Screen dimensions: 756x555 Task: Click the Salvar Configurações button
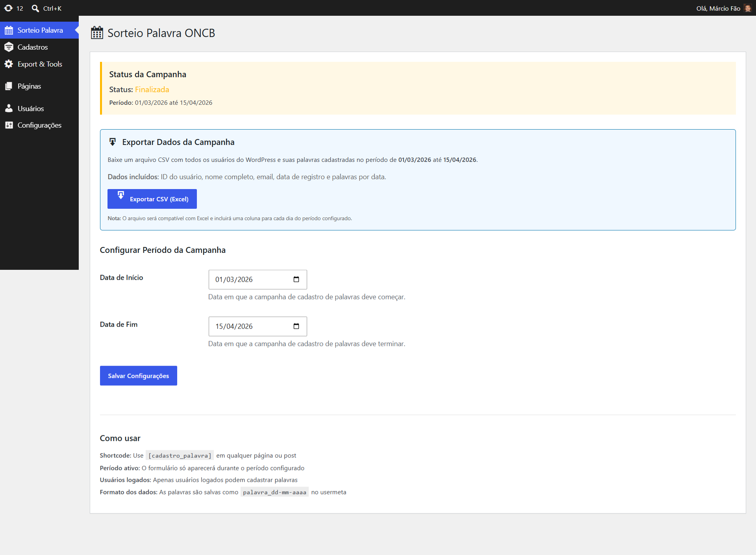[139, 376]
